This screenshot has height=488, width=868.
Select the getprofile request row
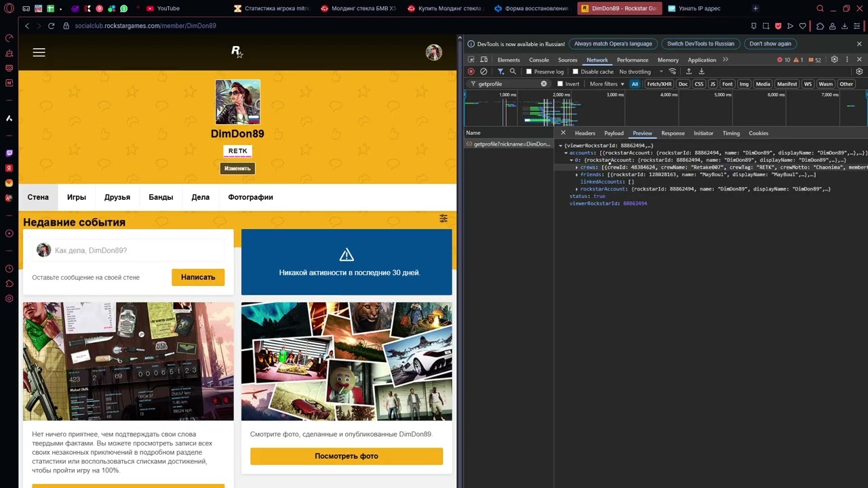pos(509,144)
